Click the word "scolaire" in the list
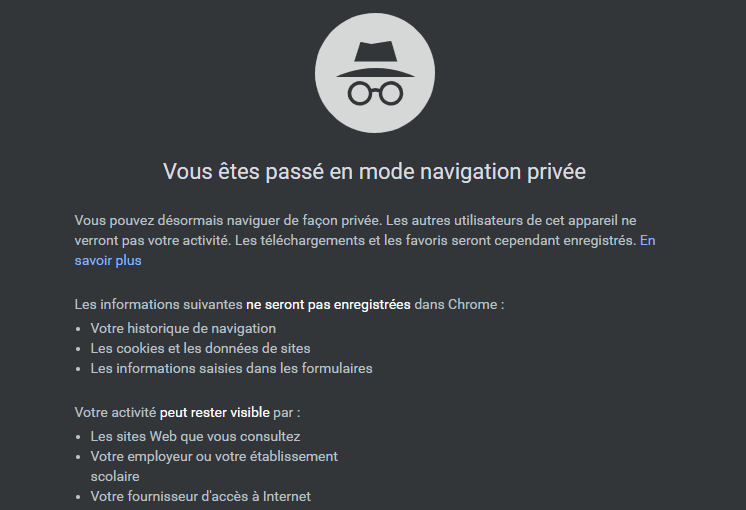 tap(115, 476)
